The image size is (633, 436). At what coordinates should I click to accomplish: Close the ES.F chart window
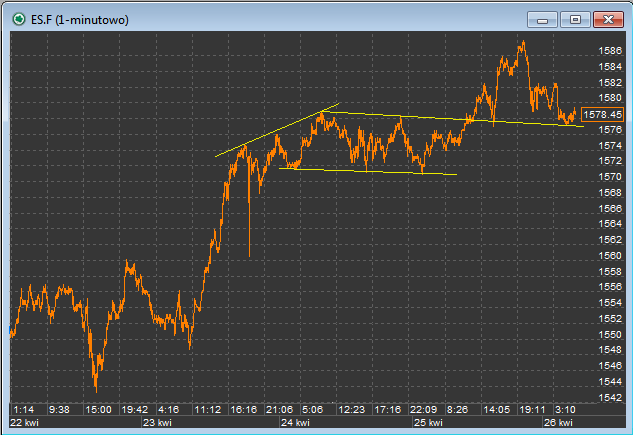608,19
